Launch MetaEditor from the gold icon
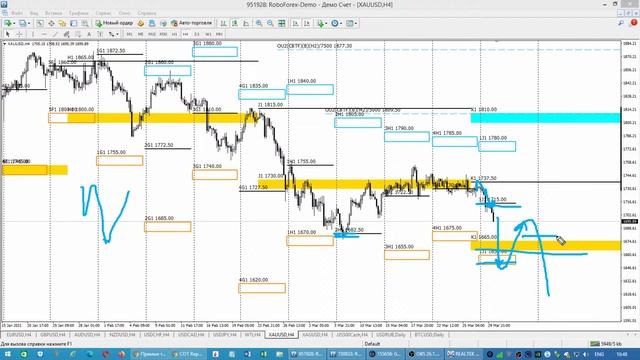 [x=141, y=23]
